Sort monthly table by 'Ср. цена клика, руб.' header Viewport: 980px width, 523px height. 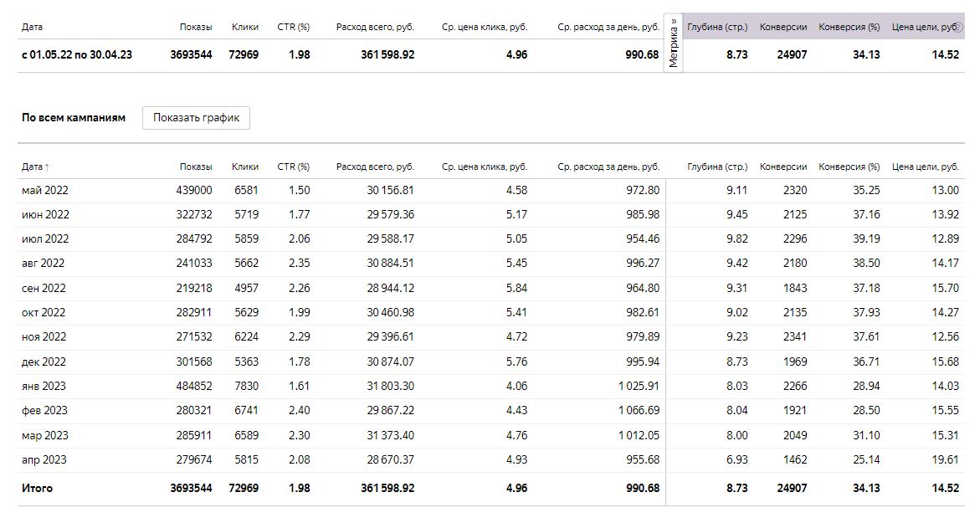pos(485,167)
